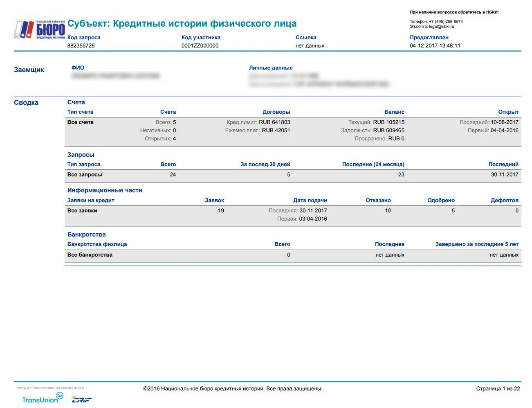Select the 'Все заявки' row label
Image resolution: width=532 pixels, height=408 pixels.
coord(82,210)
